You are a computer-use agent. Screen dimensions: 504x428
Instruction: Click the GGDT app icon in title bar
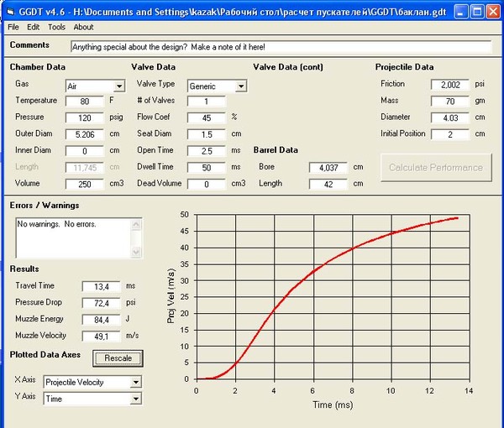pyautogui.click(x=10, y=13)
